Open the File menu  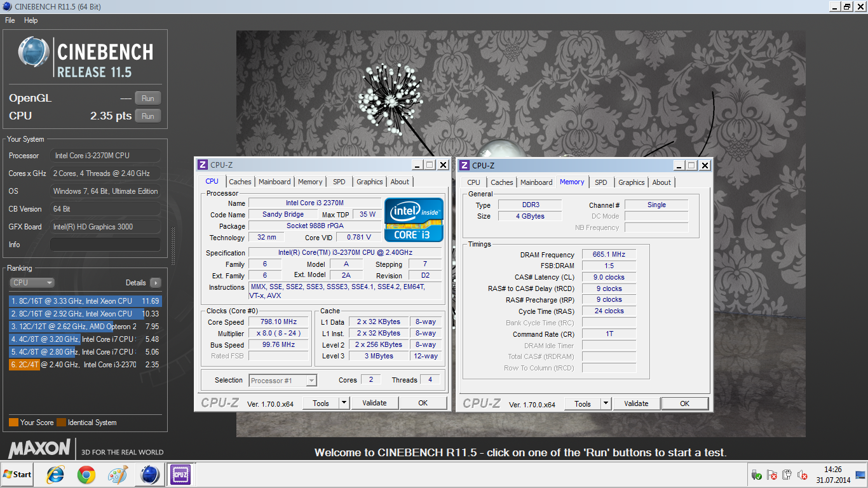[10, 20]
